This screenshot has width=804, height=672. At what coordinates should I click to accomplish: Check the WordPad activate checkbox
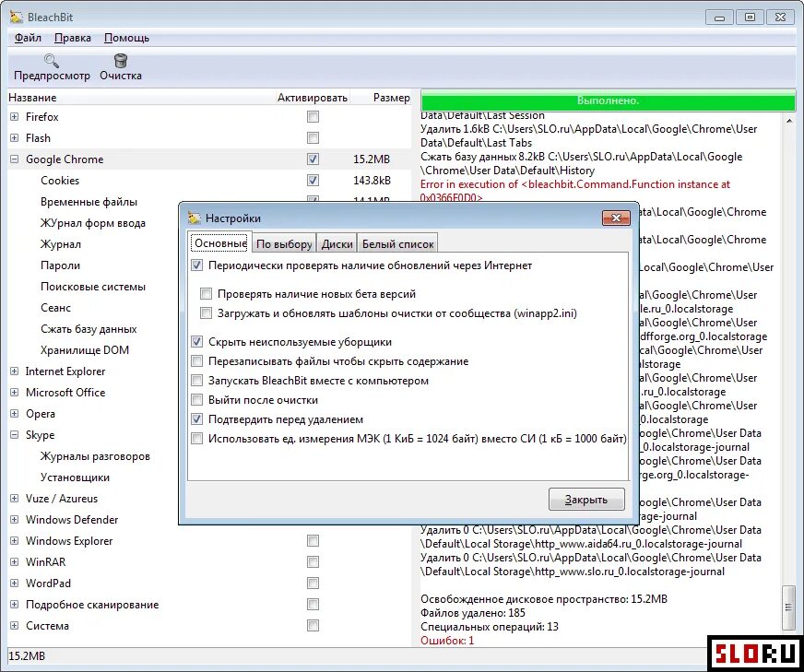pos(313,584)
